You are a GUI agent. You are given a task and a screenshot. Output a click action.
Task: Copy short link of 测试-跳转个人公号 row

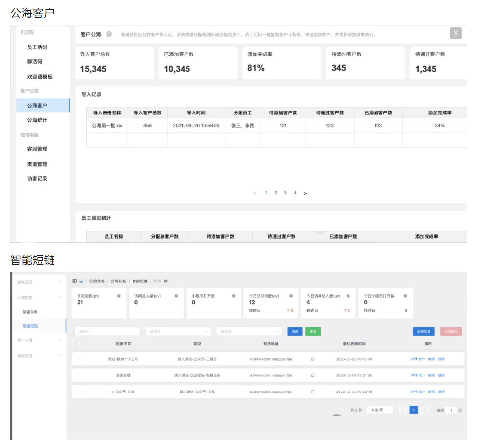[x=313, y=359]
